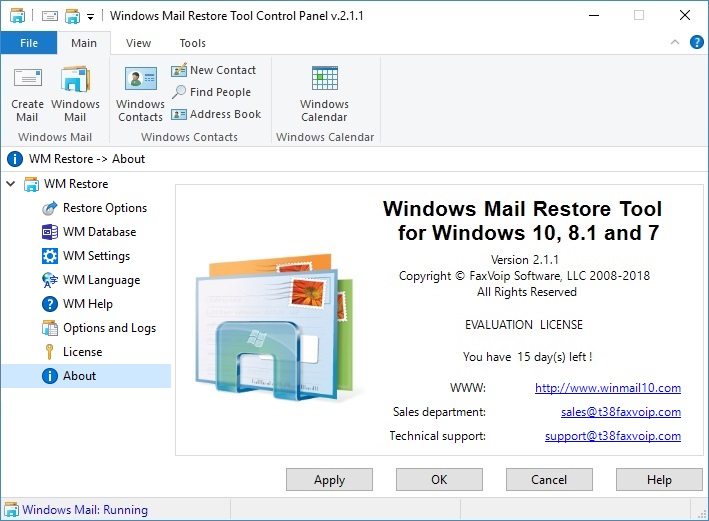
Task: Click 'You have 15 day(s) left' text
Action: (527, 357)
